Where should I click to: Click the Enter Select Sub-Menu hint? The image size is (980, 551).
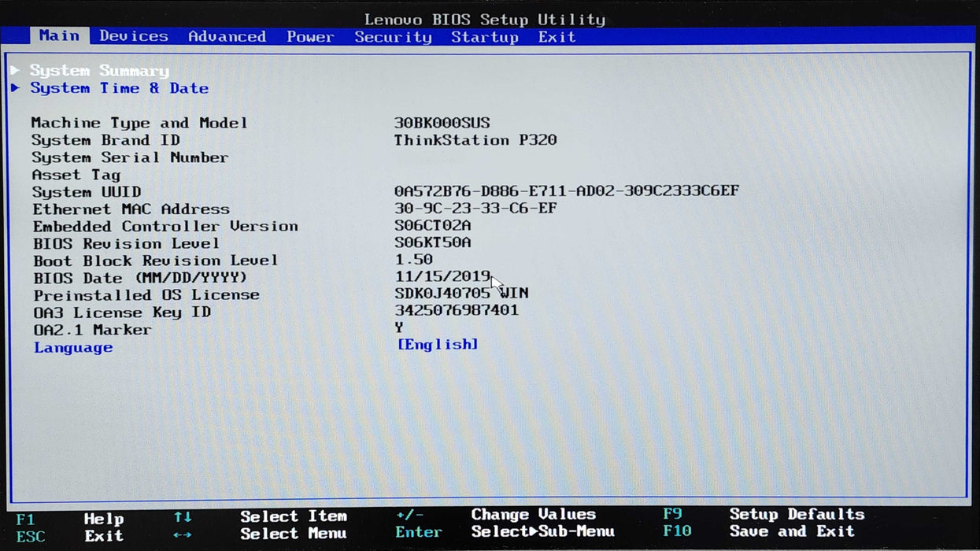(505, 532)
